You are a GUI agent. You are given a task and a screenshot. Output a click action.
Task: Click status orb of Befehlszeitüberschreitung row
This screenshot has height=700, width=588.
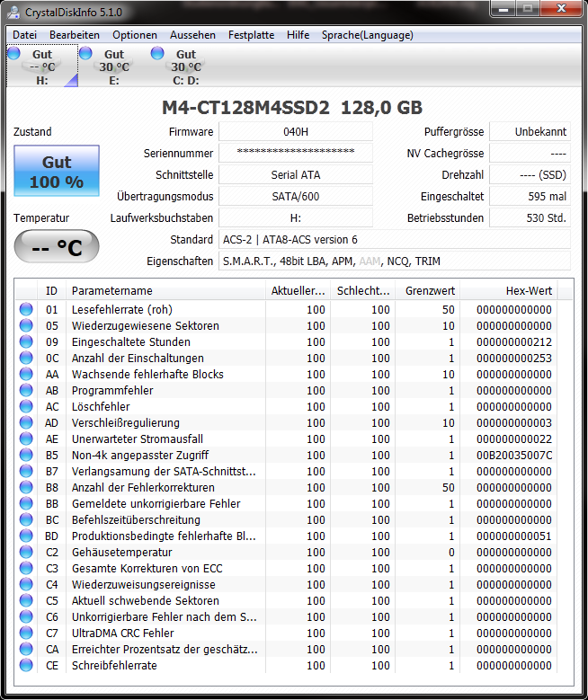coord(26,519)
